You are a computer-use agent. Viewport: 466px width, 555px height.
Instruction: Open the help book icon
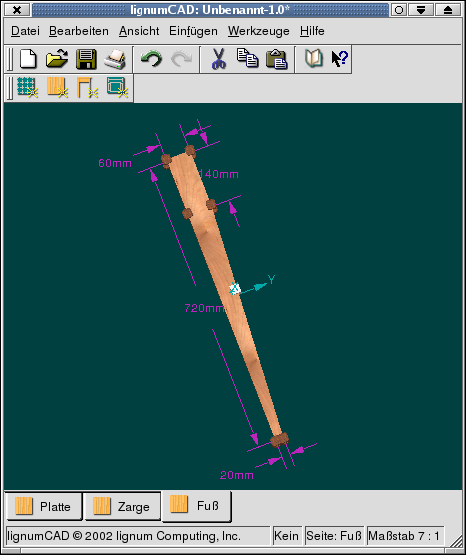pyautogui.click(x=314, y=58)
